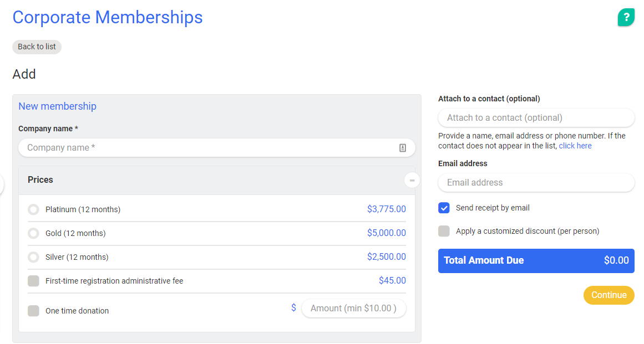Follow the 'click here' link
The image size is (644, 344).
(575, 146)
